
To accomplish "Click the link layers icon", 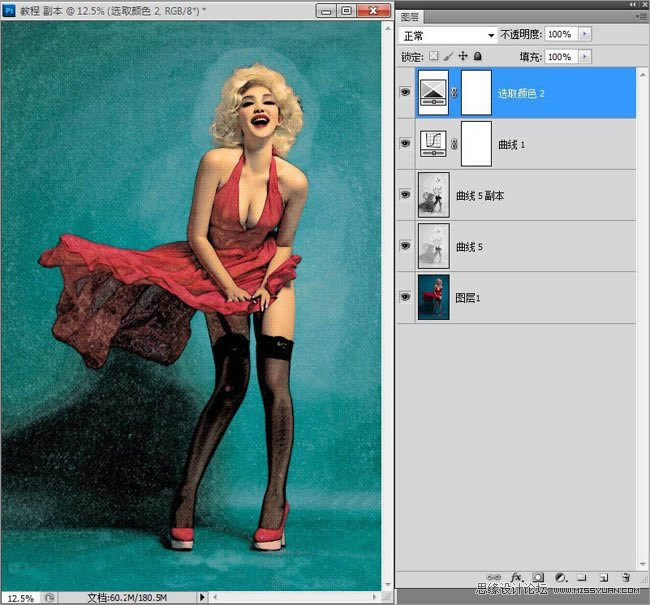I will [494, 577].
